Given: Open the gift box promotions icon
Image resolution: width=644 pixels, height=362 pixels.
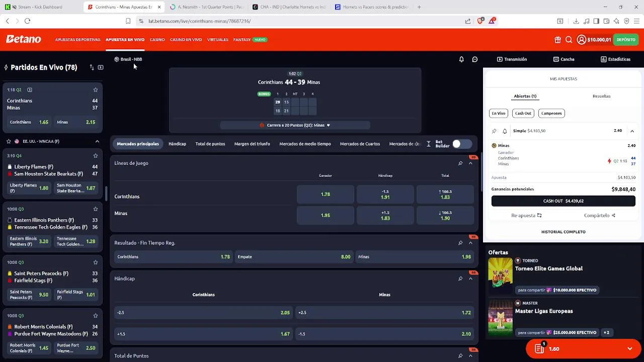Looking at the screenshot, I should (x=557, y=40).
